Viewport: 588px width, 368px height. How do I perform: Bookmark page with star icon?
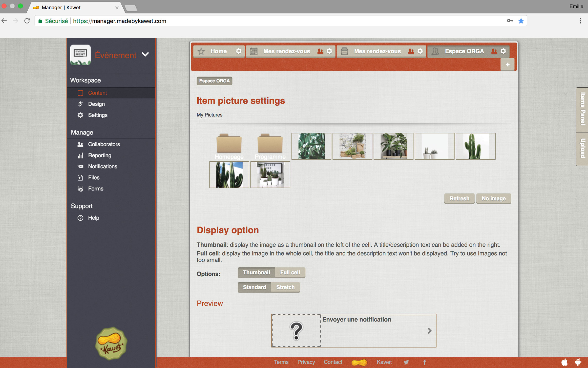coord(521,21)
